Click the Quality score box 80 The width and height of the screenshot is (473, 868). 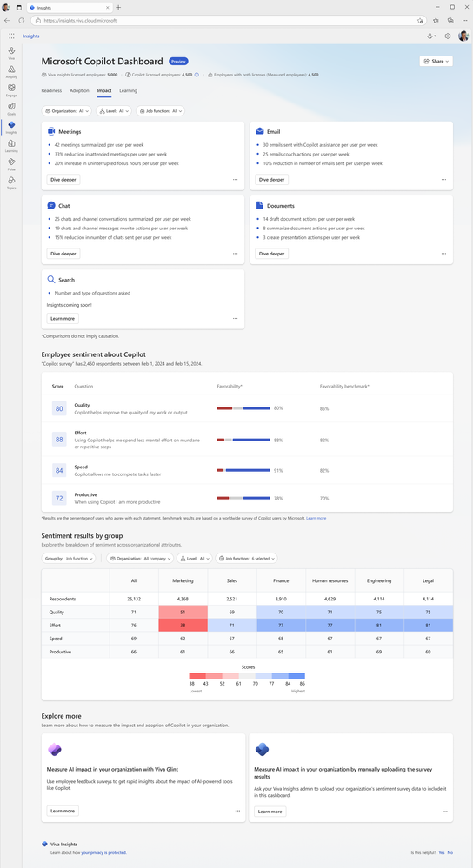(x=59, y=408)
